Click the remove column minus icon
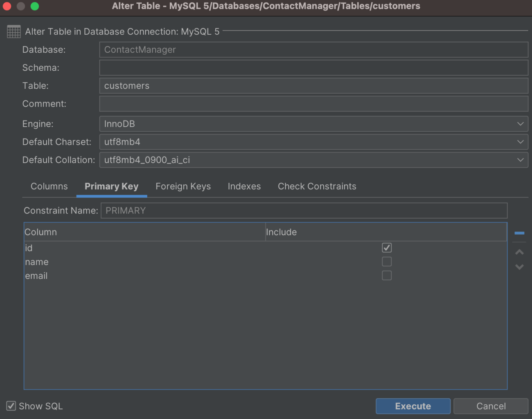The image size is (532, 419). coord(519,233)
